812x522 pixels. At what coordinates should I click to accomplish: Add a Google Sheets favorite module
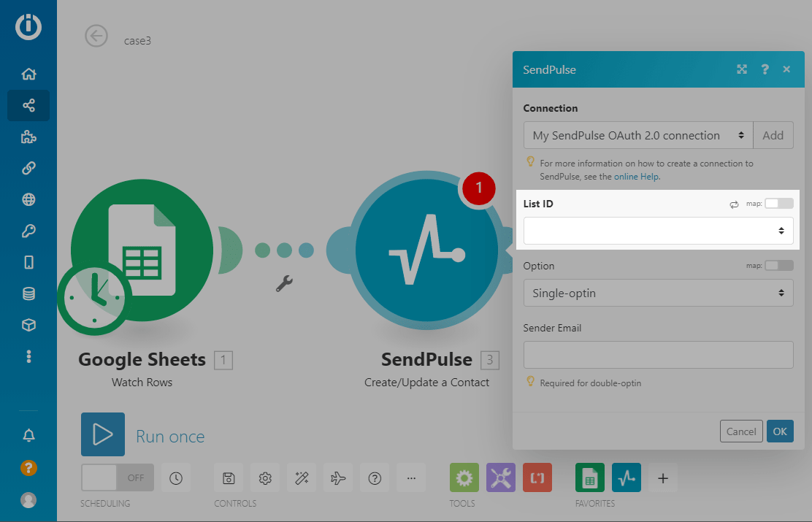590,478
